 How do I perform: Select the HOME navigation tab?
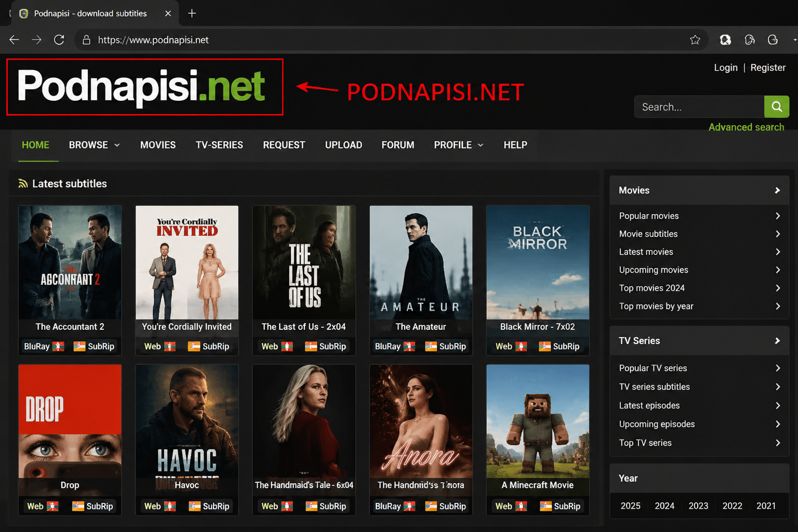(x=35, y=145)
